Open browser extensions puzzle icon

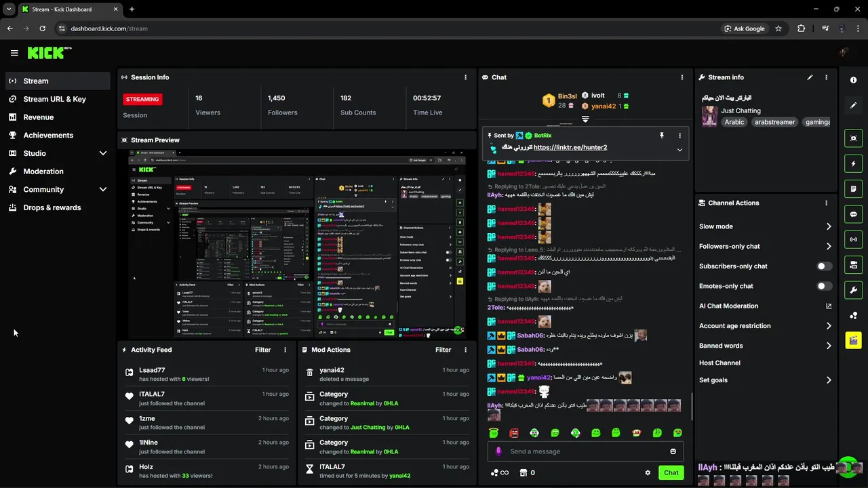[802, 28]
